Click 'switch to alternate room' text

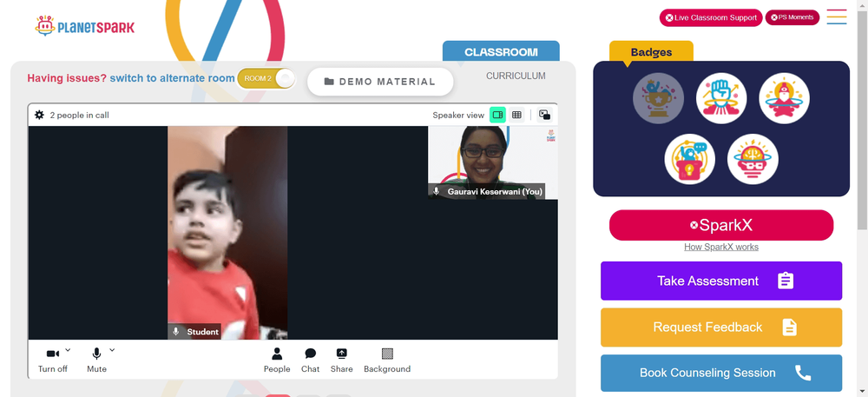[172, 78]
